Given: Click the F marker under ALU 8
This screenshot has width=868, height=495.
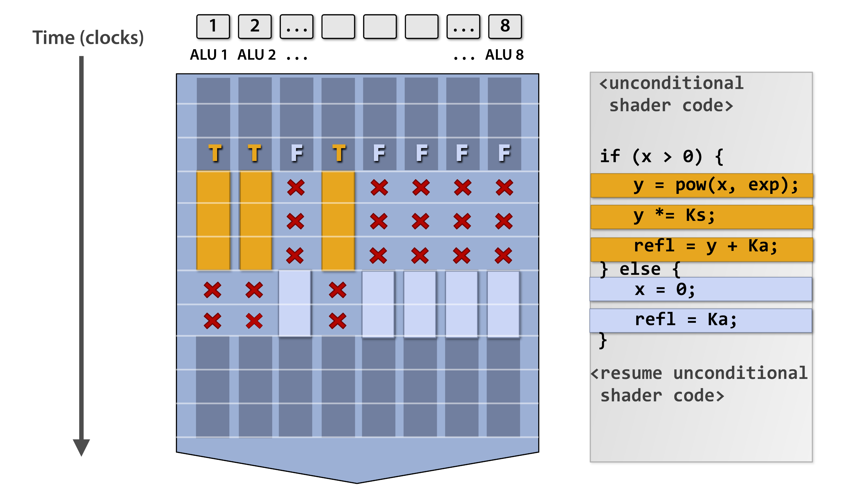Looking at the screenshot, I should click(504, 153).
